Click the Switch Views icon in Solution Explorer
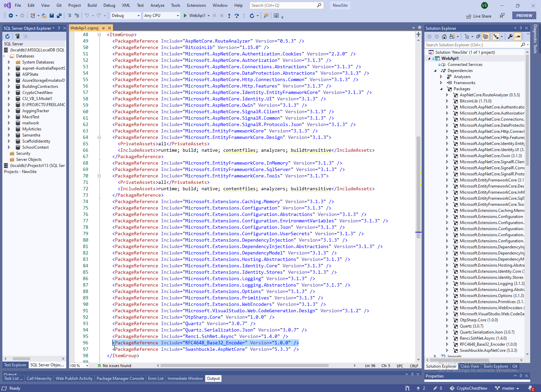The height and width of the screenshot is (392, 541). 452,36
